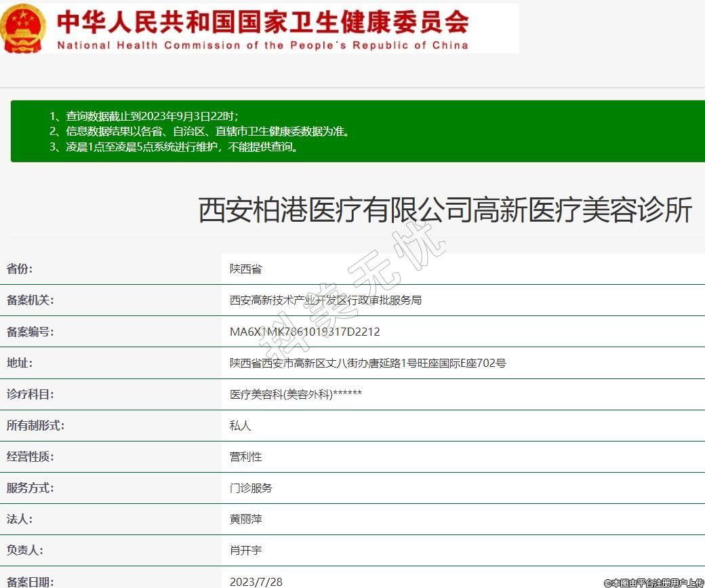Select the province value 陕西省
The image size is (705, 588).
(x=245, y=269)
